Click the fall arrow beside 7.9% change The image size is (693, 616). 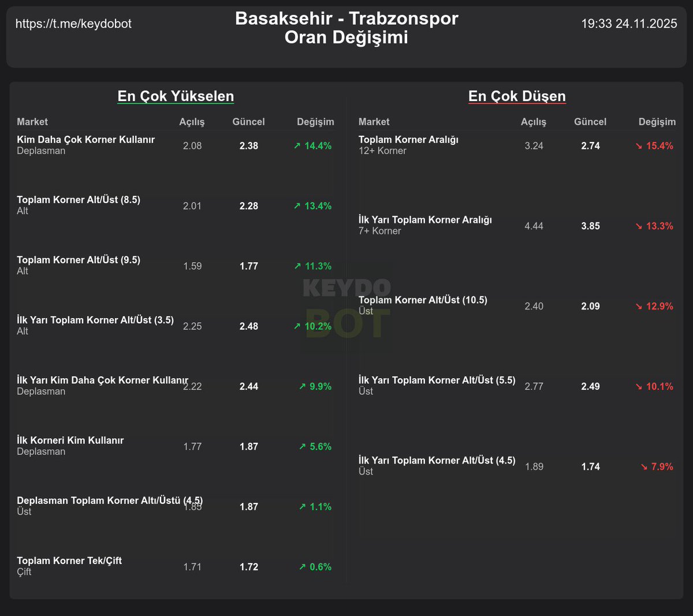point(643,466)
